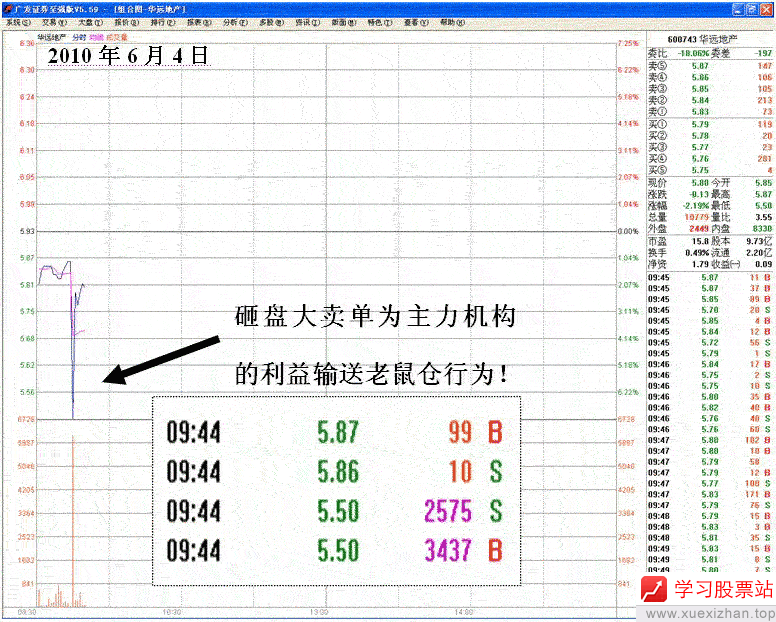Select the 09:46 tick row with 60 S
Viewport: 776px width, 622px height.
pyautogui.click(x=710, y=429)
